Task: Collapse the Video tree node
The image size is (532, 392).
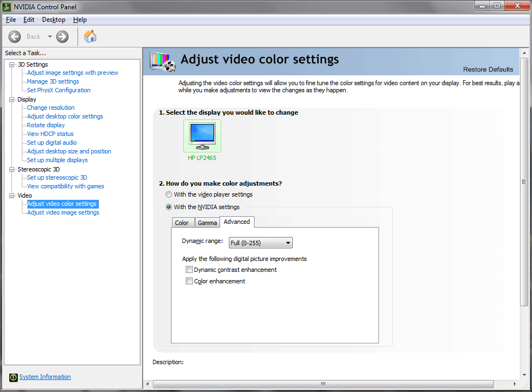Action: (12, 195)
